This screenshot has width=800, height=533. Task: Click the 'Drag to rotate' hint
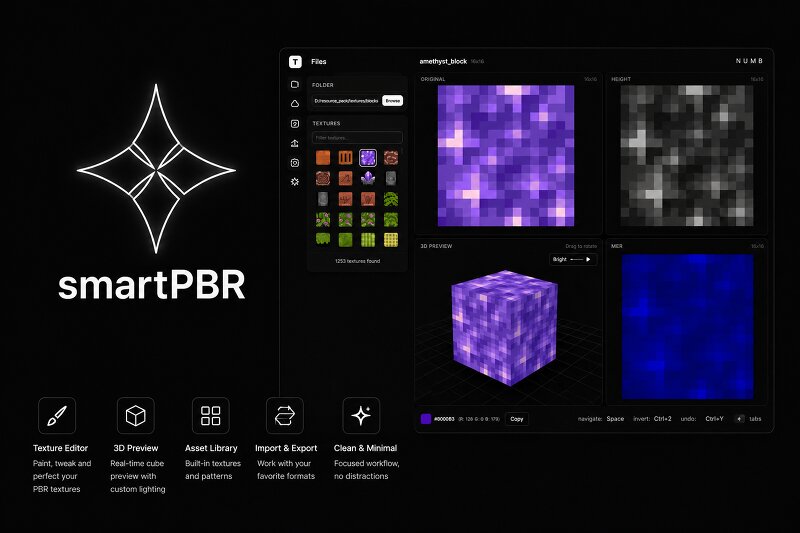coord(581,246)
